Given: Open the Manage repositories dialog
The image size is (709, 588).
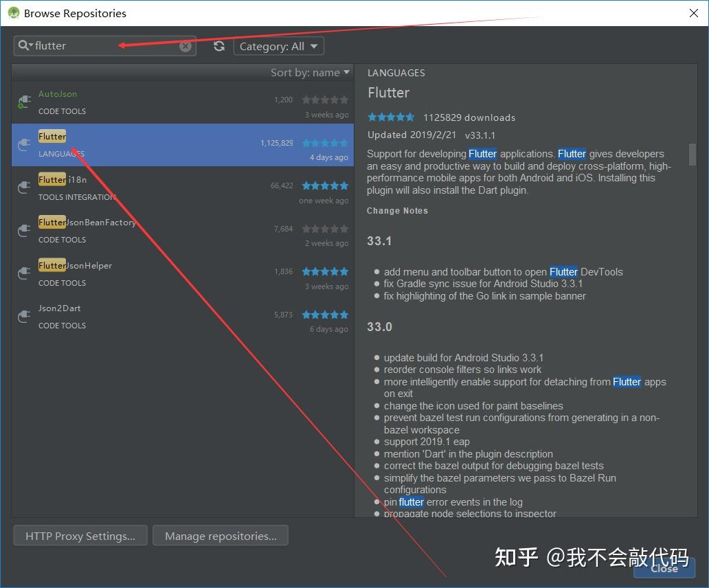Looking at the screenshot, I should pos(221,535).
